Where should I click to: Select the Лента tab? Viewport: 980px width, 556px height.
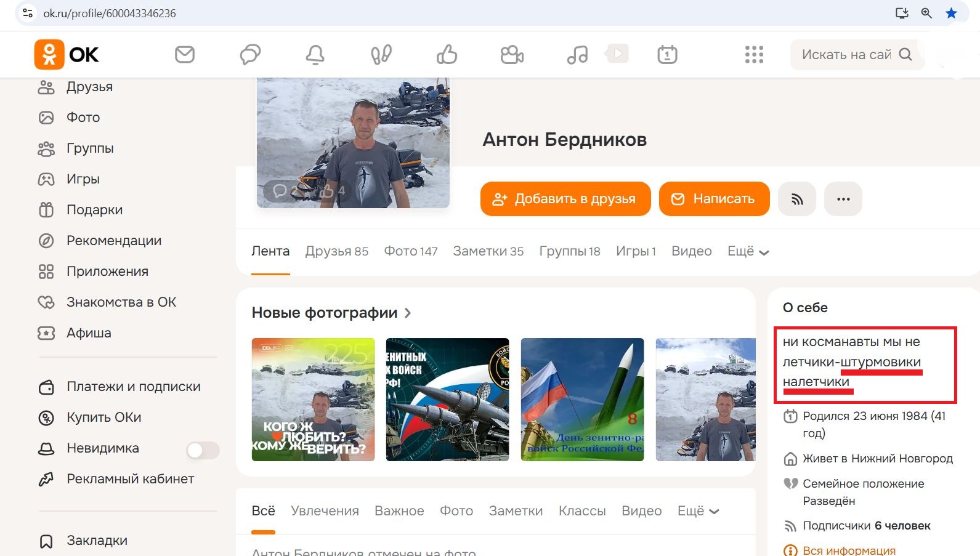click(270, 251)
